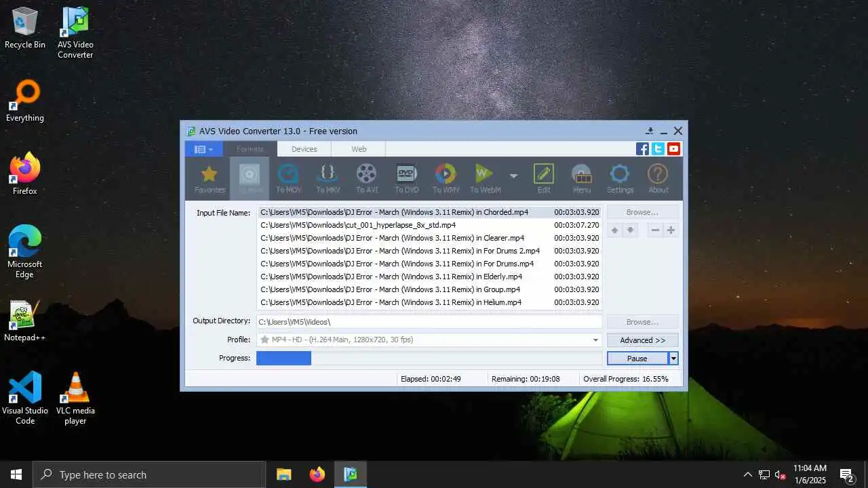Expand the more formats arrow after To WebM
The height and width of the screenshot is (488, 868).
tap(513, 176)
